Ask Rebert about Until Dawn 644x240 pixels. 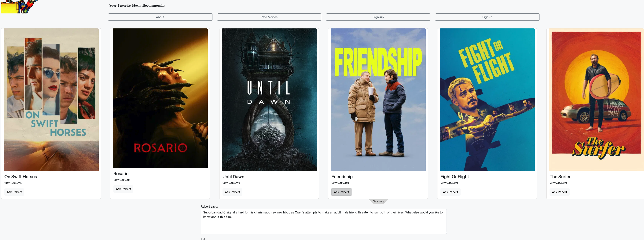232,192
